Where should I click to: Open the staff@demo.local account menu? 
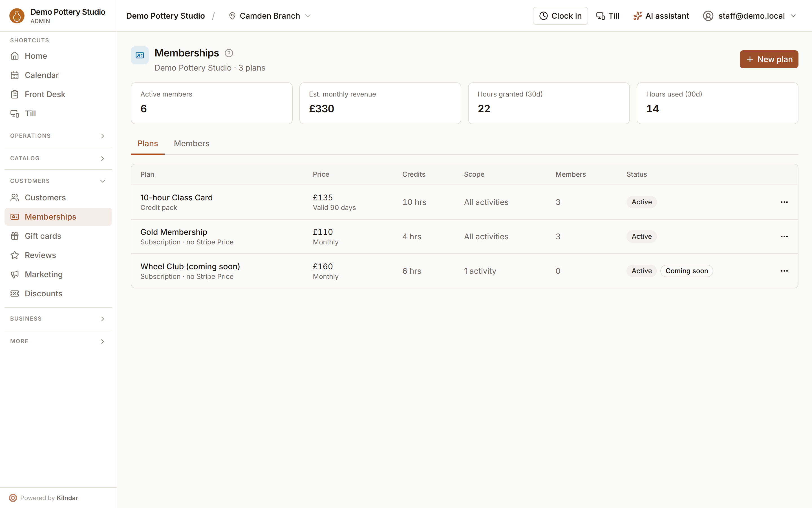tap(750, 16)
